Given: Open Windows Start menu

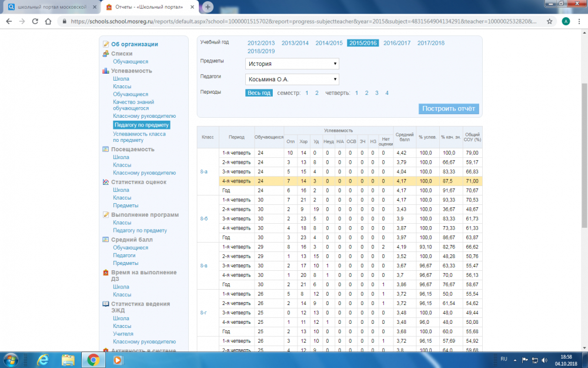Looking at the screenshot, I should 11,360.
